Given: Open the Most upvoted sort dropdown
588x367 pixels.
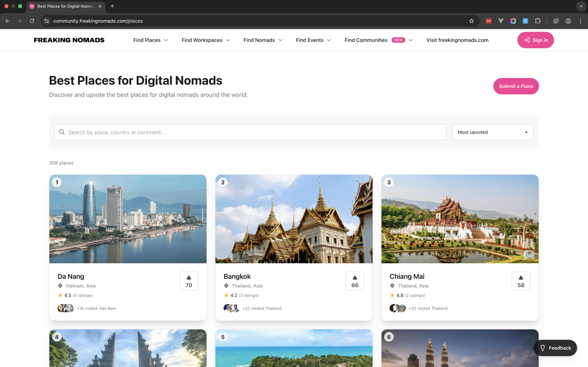Looking at the screenshot, I should tap(492, 132).
